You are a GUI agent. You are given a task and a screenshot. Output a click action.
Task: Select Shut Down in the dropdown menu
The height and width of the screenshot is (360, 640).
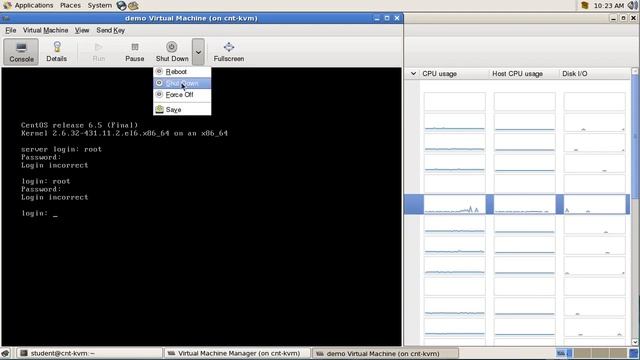click(182, 83)
